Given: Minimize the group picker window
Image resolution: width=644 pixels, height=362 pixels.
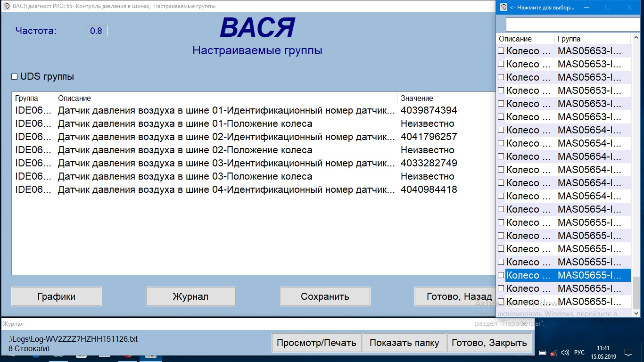Looking at the screenshot, I should click(586, 7).
